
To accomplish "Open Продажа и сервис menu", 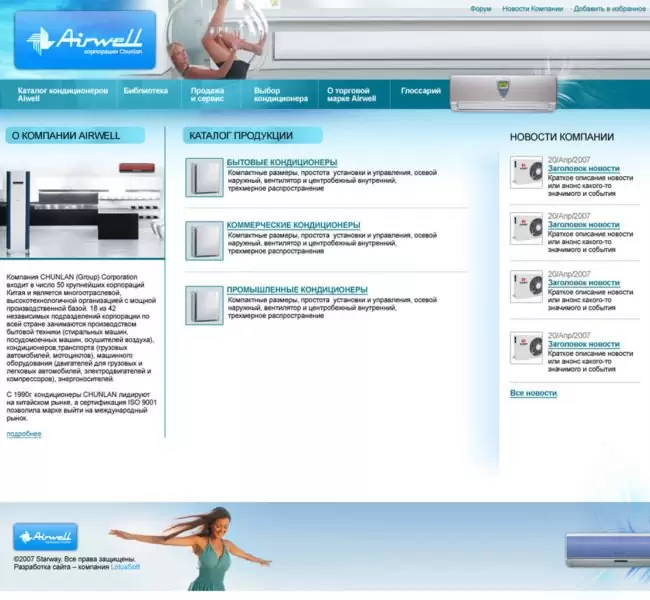I will pos(207,95).
